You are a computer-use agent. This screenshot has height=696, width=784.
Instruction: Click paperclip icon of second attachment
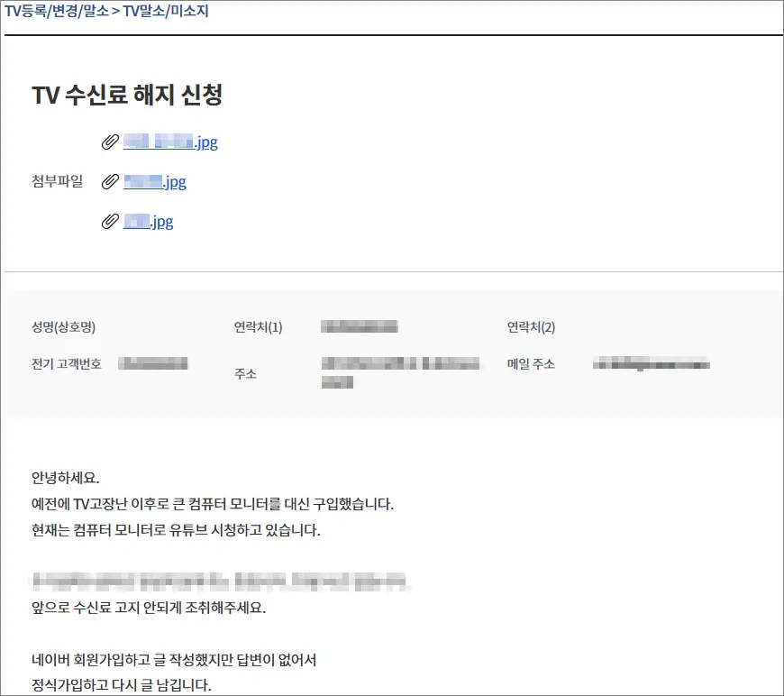(x=110, y=181)
